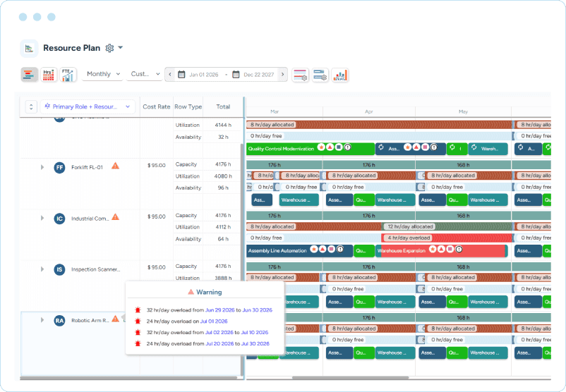Screen dimensions: 566x392
Task: Open the Jun 30 2026 date link
Action: (257, 310)
